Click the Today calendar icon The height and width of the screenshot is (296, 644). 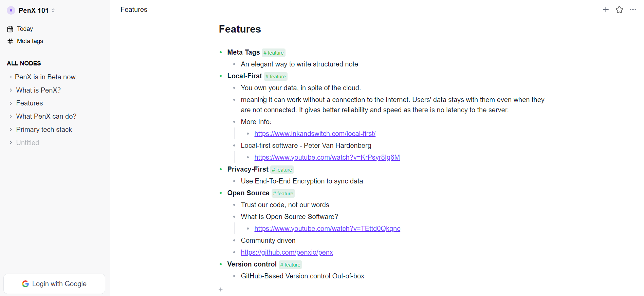point(10,29)
